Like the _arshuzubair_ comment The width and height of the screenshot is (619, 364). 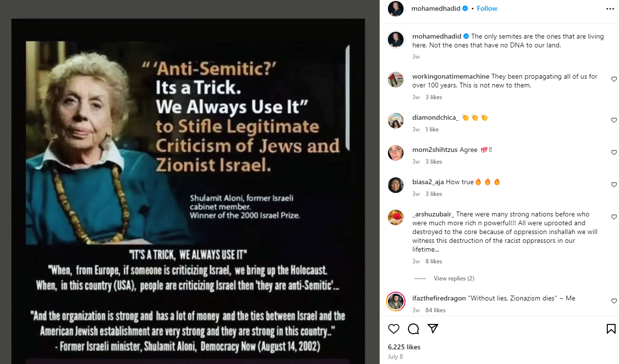click(x=614, y=217)
